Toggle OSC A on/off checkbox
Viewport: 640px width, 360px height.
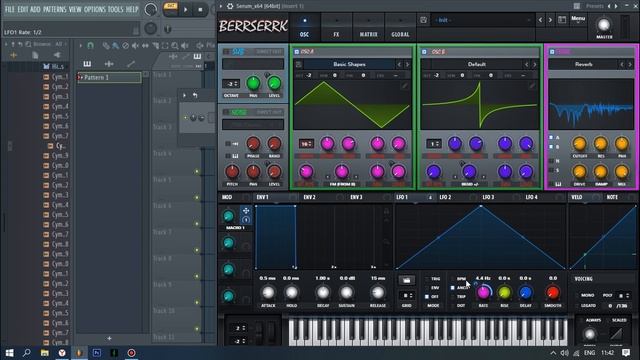296,52
